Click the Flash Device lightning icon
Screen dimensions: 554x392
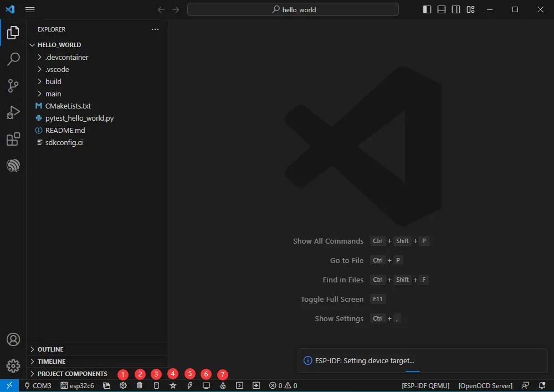pyautogui.click(x=189, y=385)
